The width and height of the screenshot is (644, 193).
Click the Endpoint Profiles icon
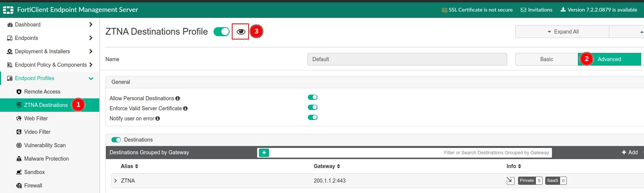point(10,78)
